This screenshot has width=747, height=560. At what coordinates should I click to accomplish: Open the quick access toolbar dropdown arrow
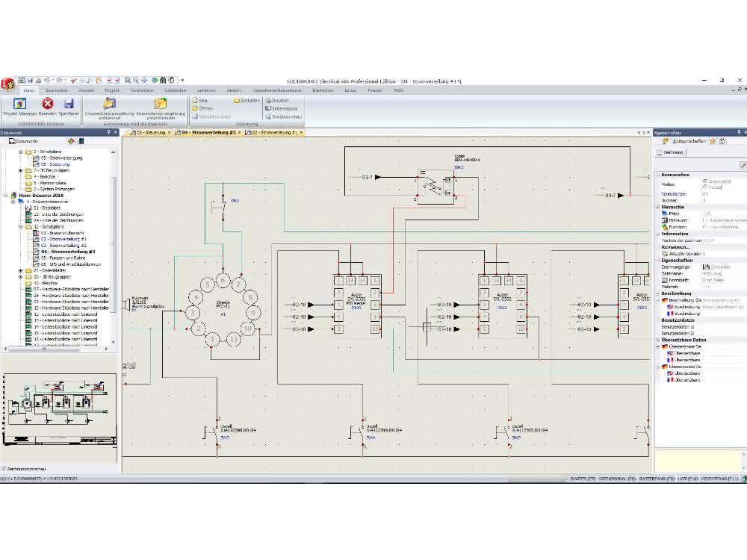[x=182, y=81]
